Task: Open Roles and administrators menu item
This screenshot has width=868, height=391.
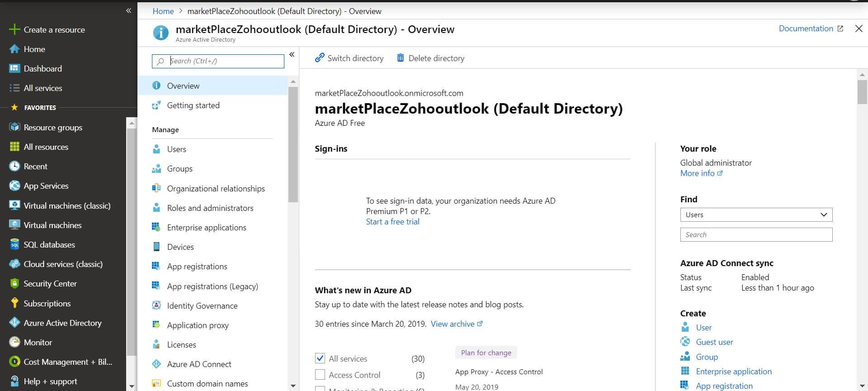Action: tap(210, 208)
